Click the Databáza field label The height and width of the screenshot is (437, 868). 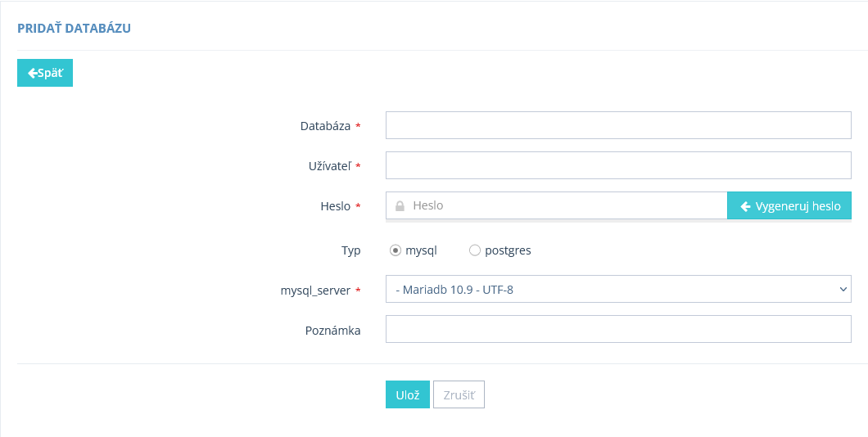325,126
